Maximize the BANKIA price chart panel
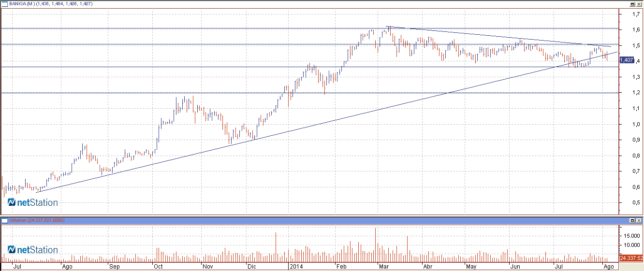 632,4
